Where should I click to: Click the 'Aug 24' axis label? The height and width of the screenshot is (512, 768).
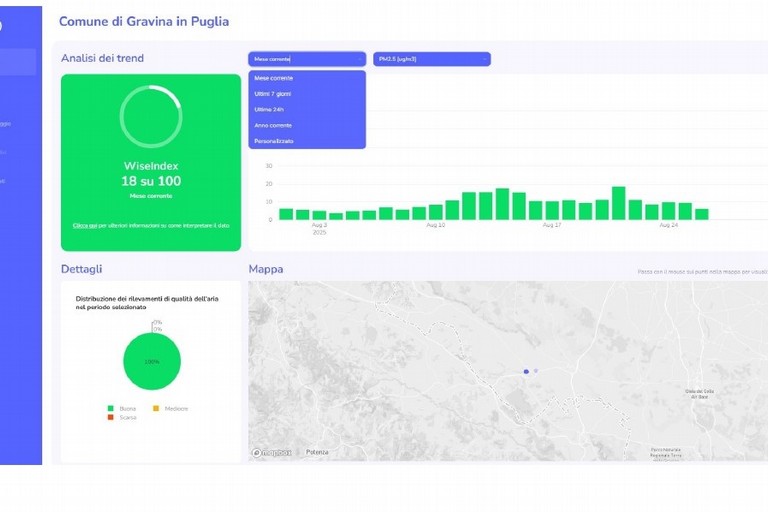coord(669,225)
